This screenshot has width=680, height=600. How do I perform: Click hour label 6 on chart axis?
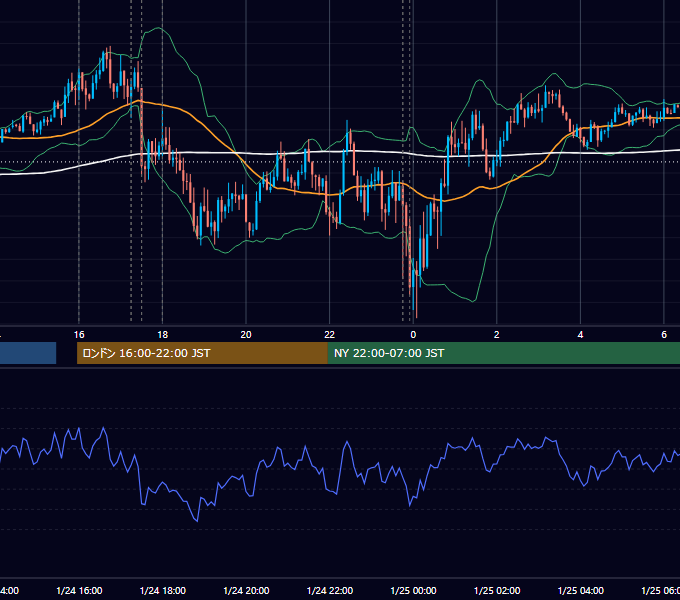coord(664,335)
